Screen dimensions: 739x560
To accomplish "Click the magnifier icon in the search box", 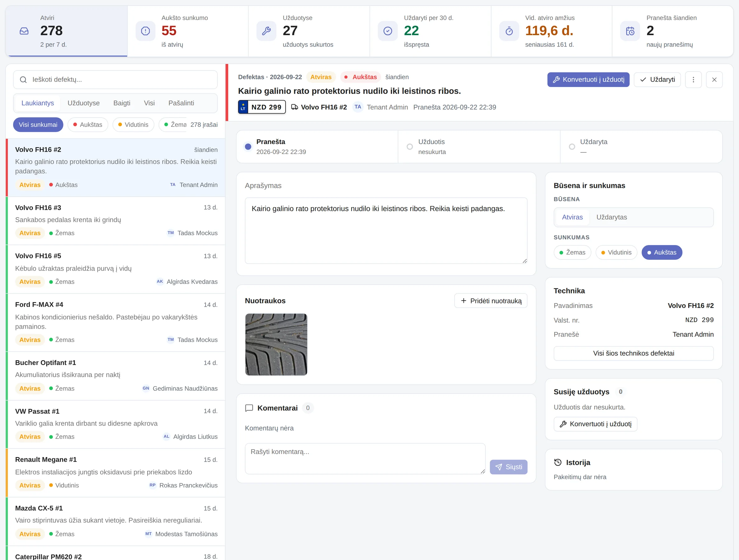I will 23,80.
